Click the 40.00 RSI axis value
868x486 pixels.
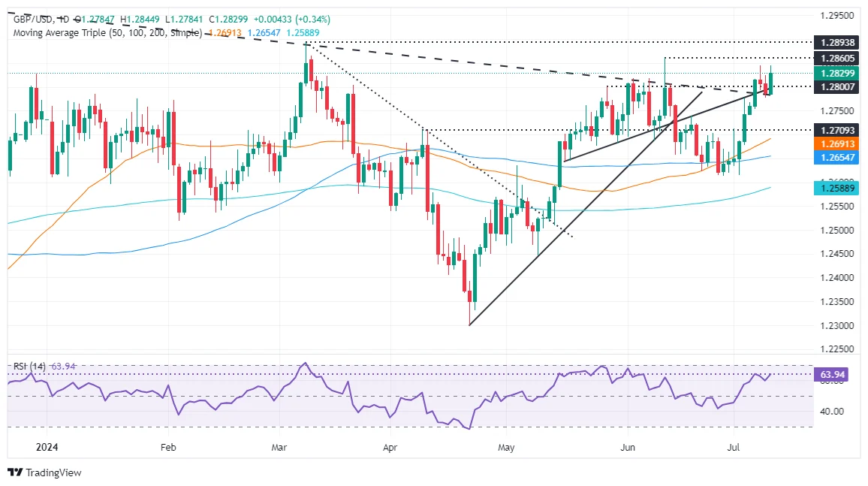[x=831, y=412]
